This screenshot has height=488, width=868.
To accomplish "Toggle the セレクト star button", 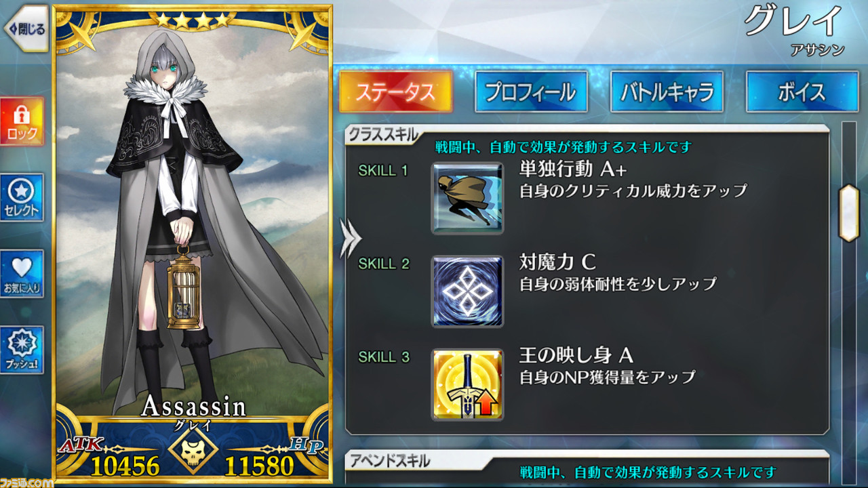I will coord(22,197).
